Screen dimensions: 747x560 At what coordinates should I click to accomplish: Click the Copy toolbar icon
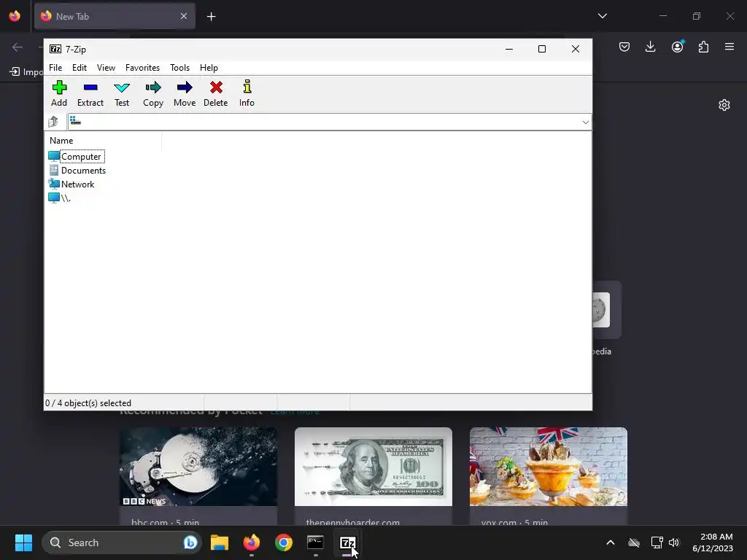(153, 93)
